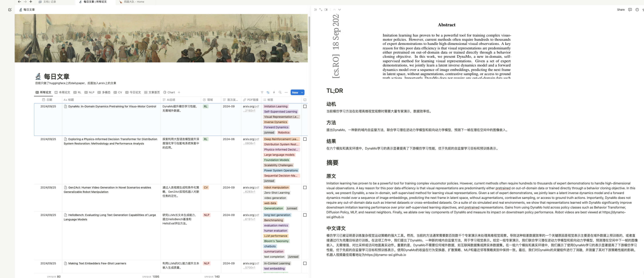Open the Chart view tab
644x278 pixels.
coord(169,92)
